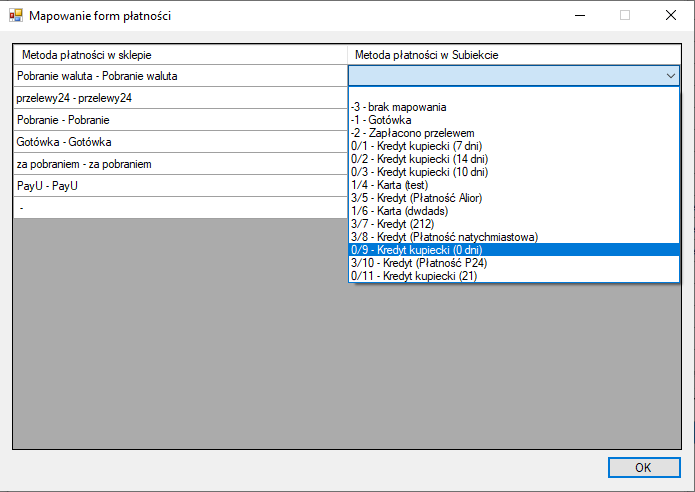Select 'Pobranie - Pobranie' row

pos(180,120)
